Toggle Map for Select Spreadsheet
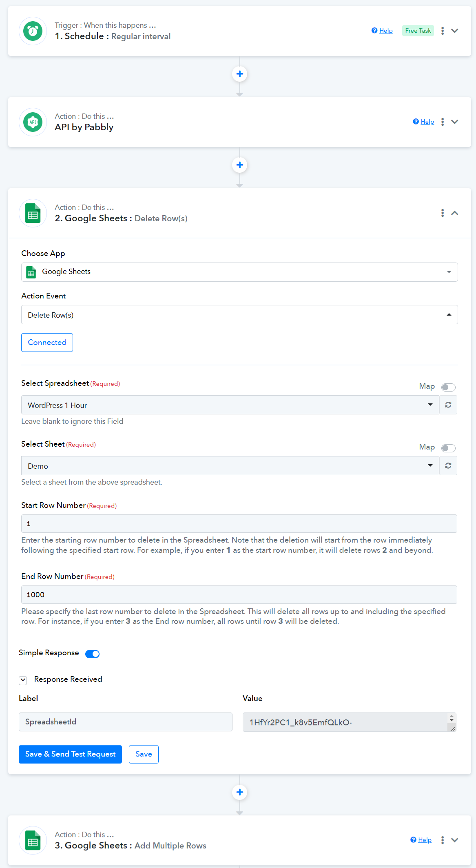This screenshot has height=868, width=476. pos(448,387)
